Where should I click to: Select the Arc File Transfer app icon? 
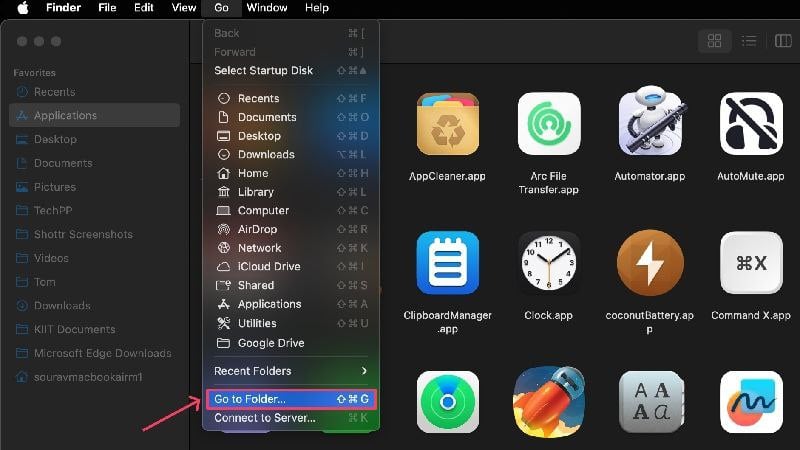(x=549, y=124)
